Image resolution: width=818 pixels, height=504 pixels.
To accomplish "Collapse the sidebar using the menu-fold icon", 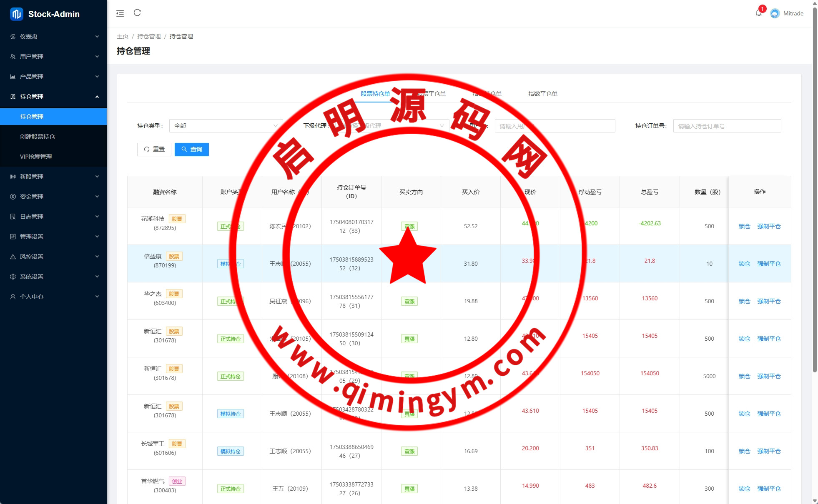I will point(120,13).
